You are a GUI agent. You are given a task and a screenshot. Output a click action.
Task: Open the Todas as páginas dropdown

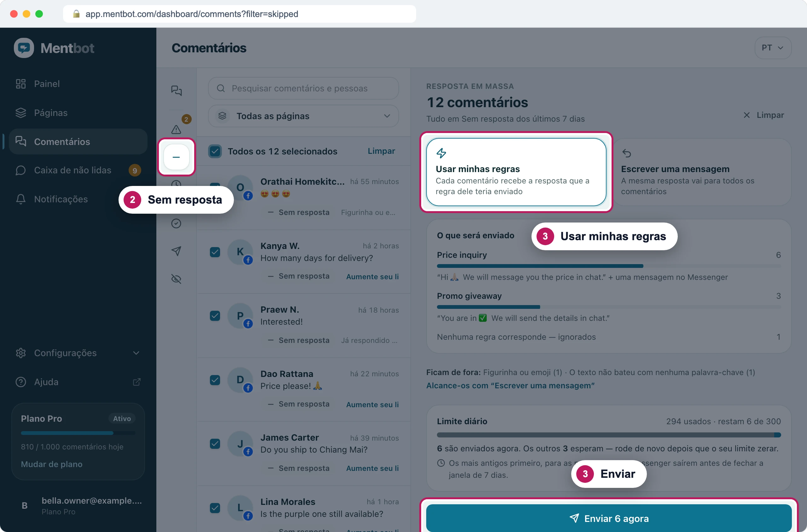pyautogui.click(x=303, y=116)
